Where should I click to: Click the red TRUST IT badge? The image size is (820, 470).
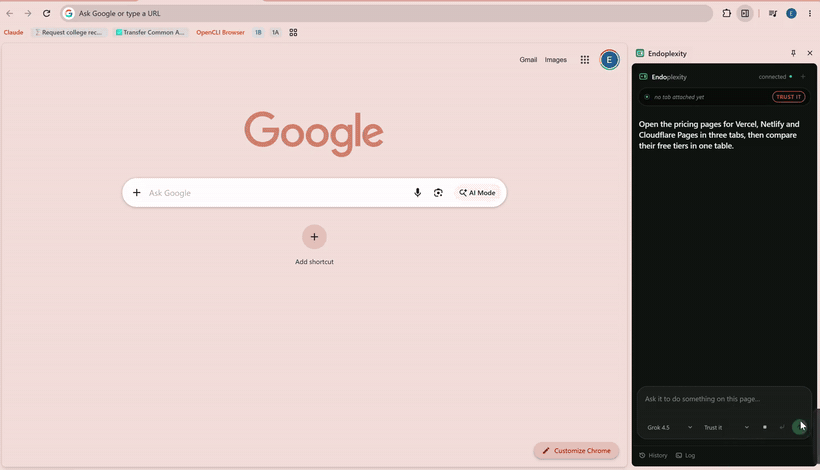coord(789,97)
